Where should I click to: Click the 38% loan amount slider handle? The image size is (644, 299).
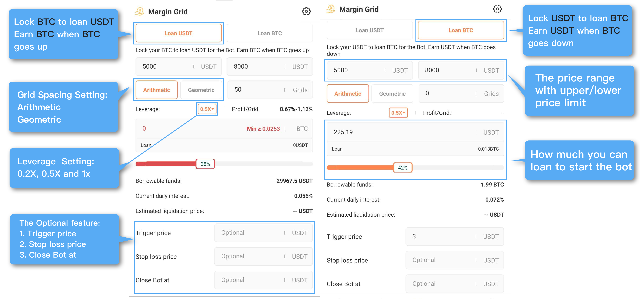coord(205,164)
